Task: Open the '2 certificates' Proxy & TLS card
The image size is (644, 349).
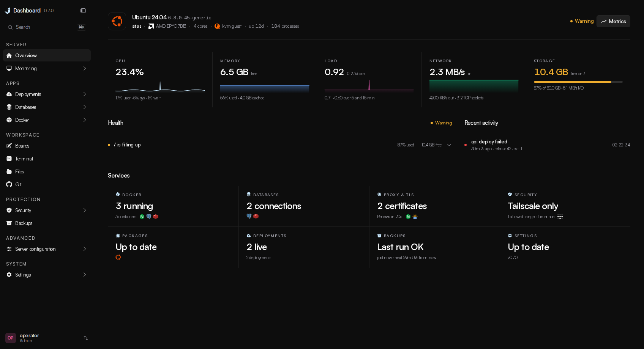Action: click(x=434, y=206)
